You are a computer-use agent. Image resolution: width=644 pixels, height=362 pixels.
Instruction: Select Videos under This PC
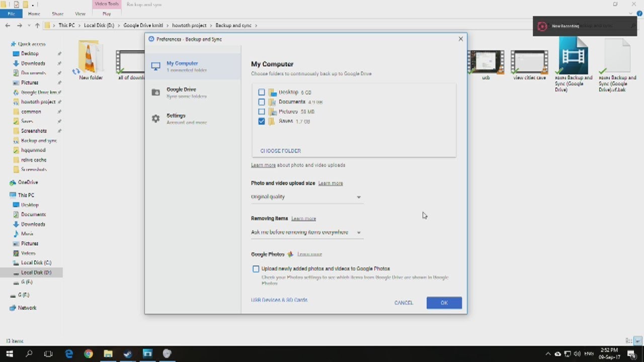coord(28,253)
